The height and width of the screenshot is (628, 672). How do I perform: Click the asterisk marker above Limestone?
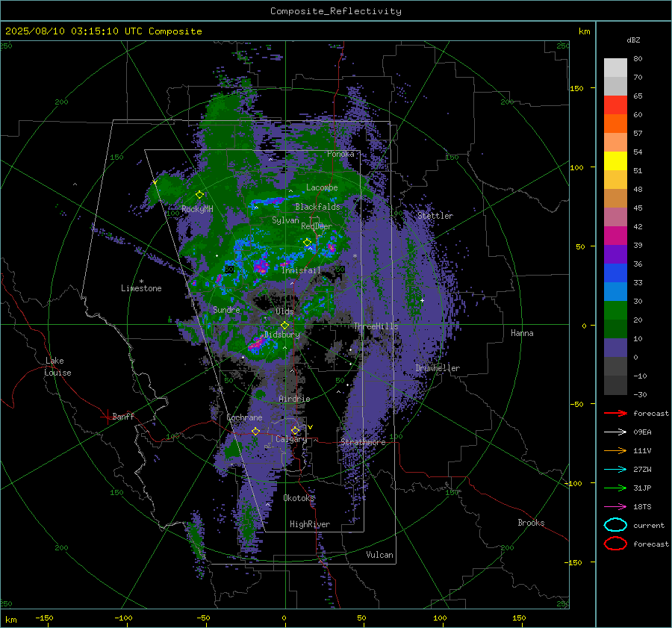coord(141,282)
